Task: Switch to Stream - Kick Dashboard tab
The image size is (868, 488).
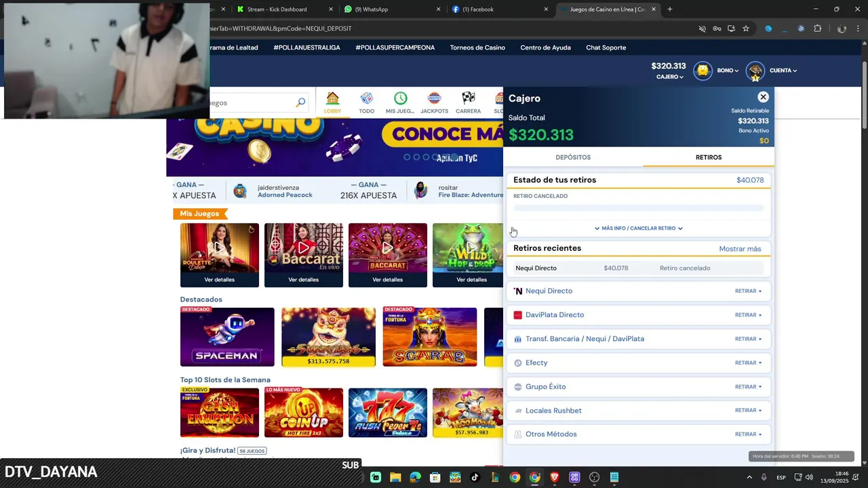Action: 284,9
